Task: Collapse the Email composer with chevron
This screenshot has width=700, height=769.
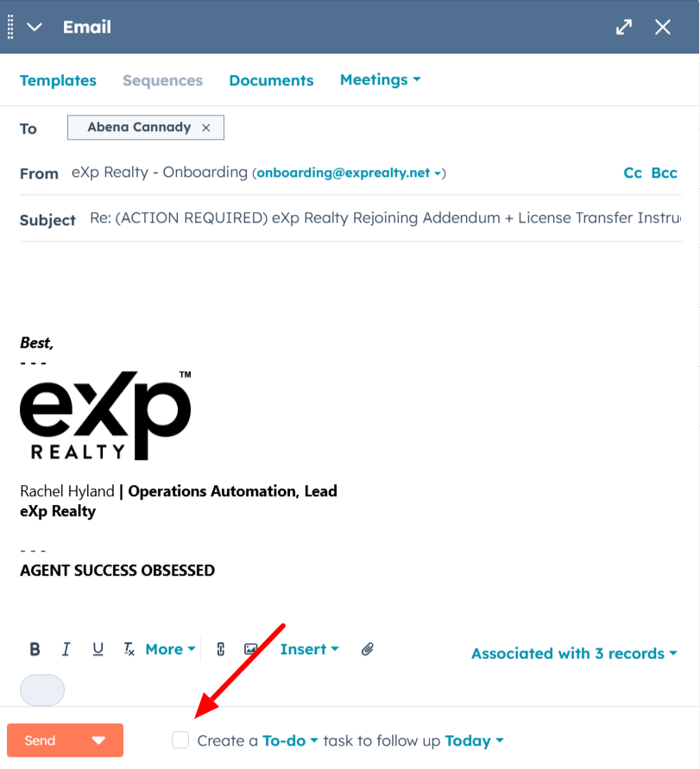Action: click(35, 27)
